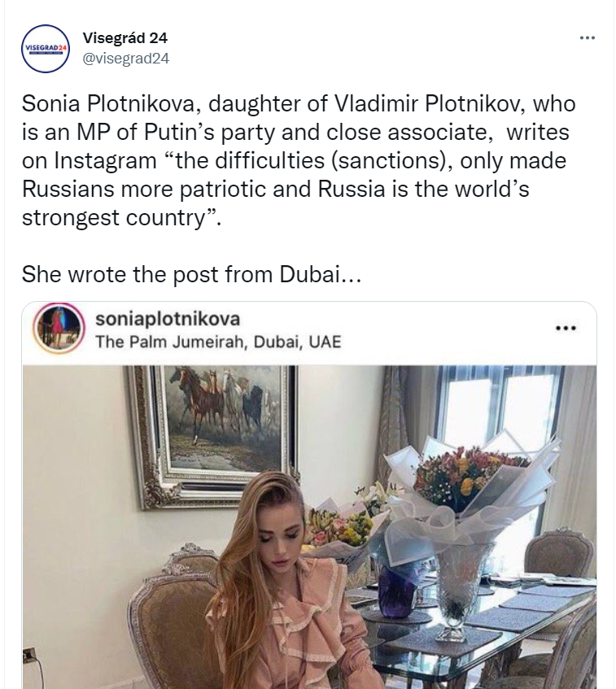This screenshot has height=689, width=616.
Task: Click The Palm Jumeirah location label
Action: 218,342
